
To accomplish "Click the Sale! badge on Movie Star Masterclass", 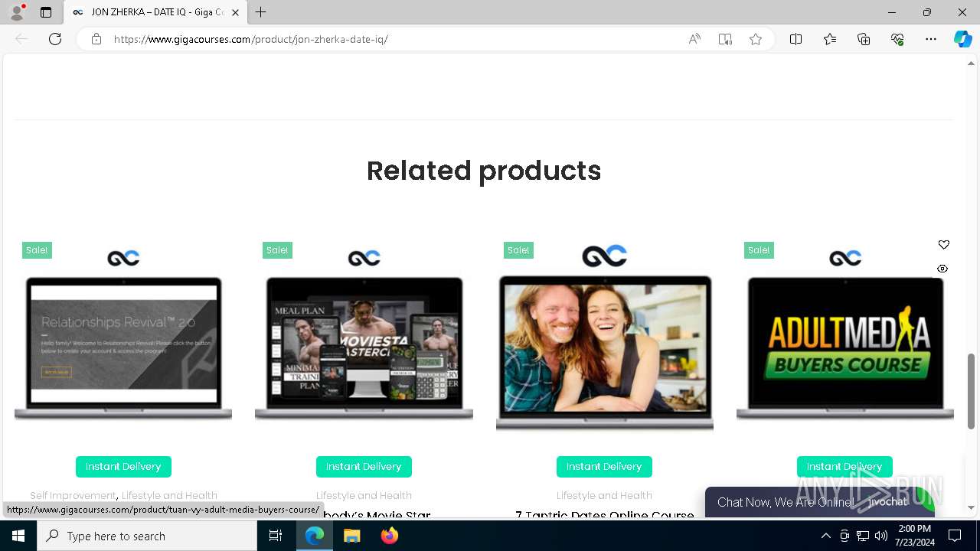I will click(277, 250).
